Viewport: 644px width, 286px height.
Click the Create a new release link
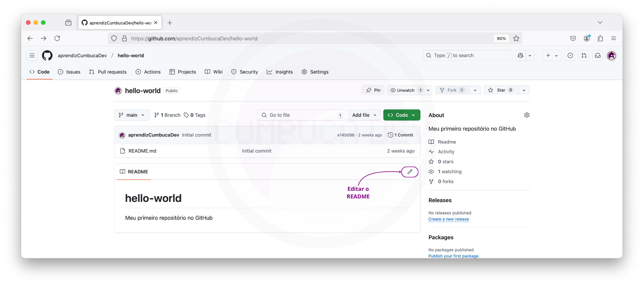448,219
